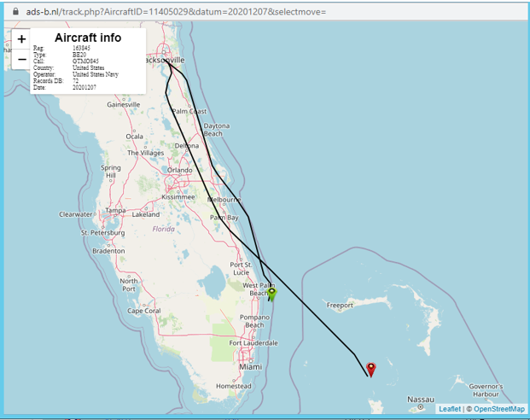Click the Orlando city label
The height and width of the screenshot is (420, 530).
(x=180, y=170)
